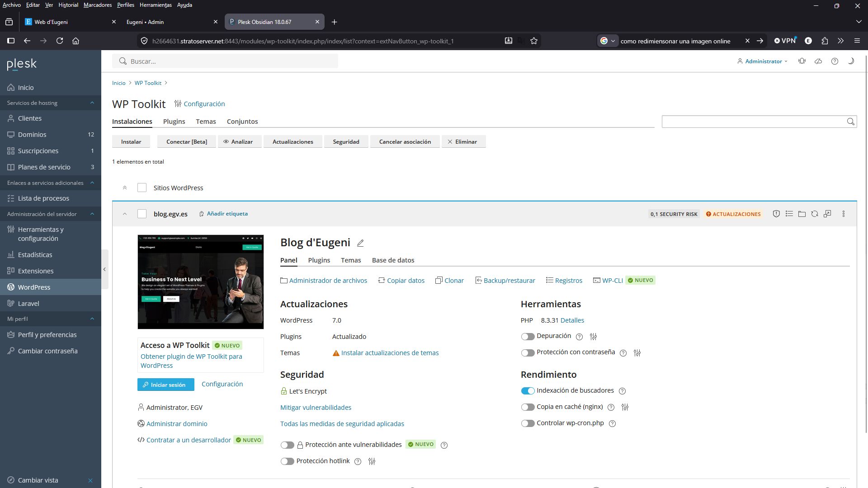Bookmark this page with the star icon

[x=534, y=41]
